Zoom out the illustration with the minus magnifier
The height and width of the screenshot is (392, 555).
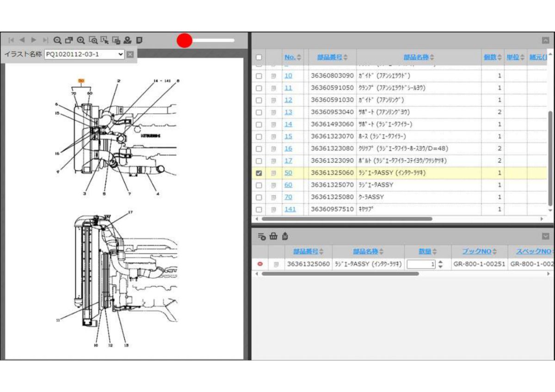click(57, 40)
